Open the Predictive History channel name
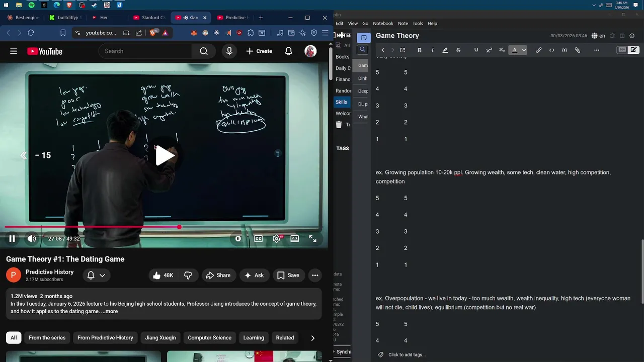Image resolution: width=644 pixels, height=362 pixels. tap(50, 272)
